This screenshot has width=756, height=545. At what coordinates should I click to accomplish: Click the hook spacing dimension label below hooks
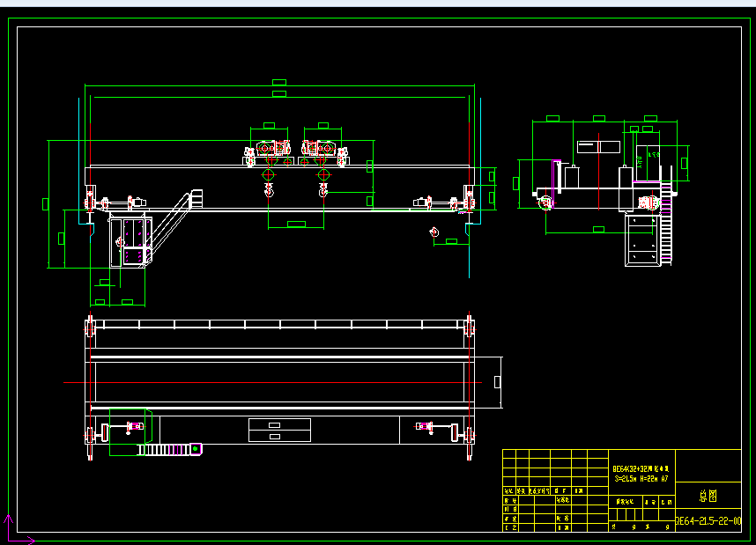297,224
